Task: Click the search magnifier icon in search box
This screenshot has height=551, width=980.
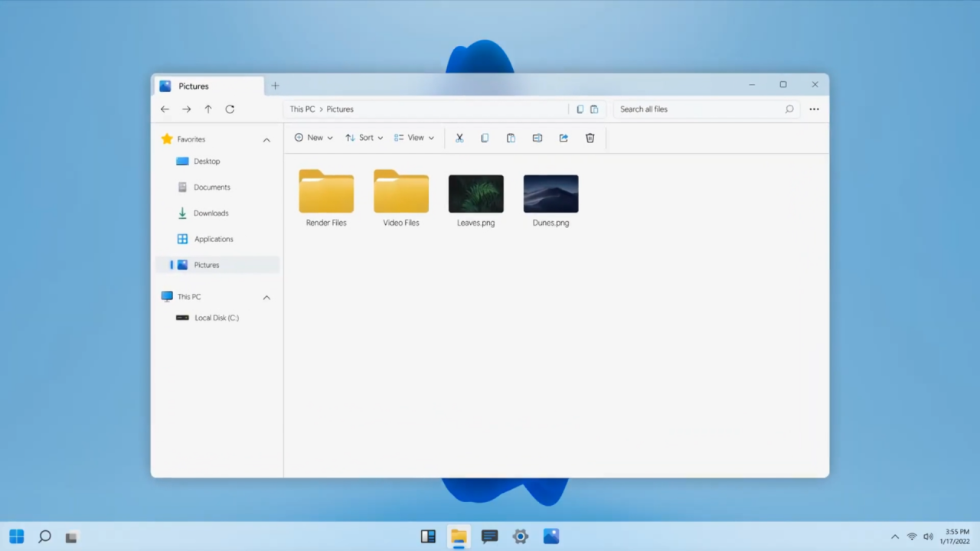Action: [x=789, y=109]
